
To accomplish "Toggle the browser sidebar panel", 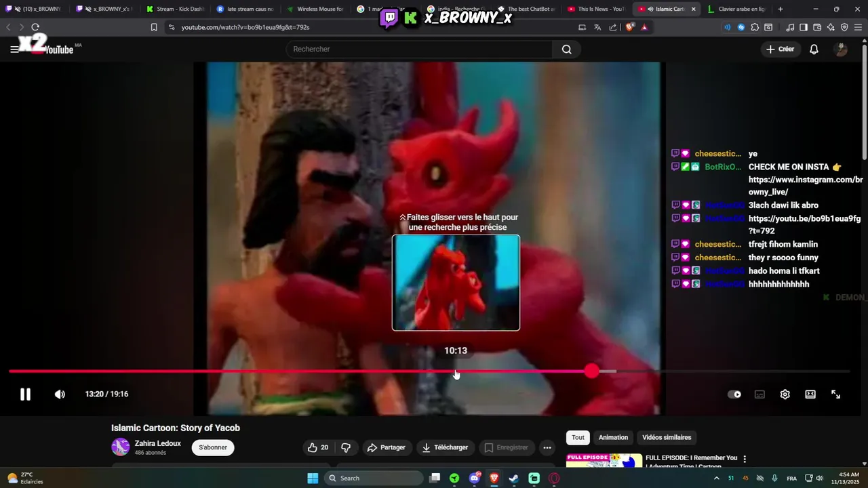I will point(804,27).
